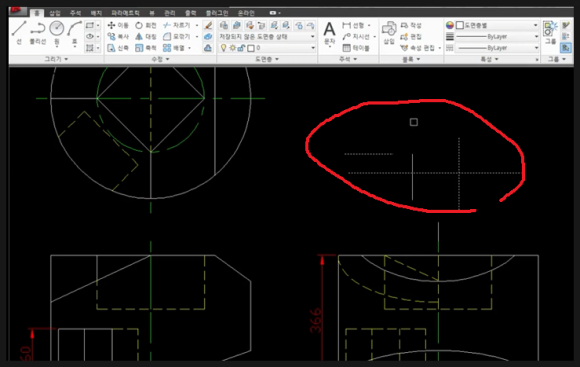580x367 pixels.
Task: Activate the Stretch (신축) command
Action: (118, 48)
